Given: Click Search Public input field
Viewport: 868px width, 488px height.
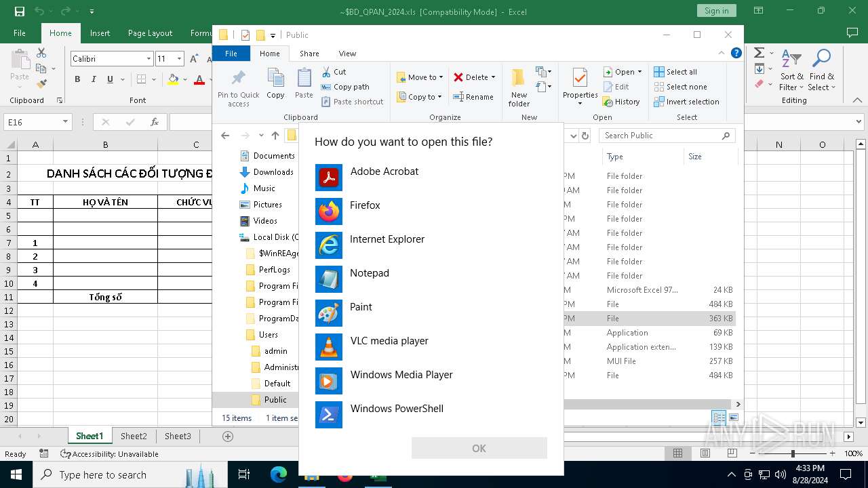Looking at the screenshot, I should click(x=667, y=136).
